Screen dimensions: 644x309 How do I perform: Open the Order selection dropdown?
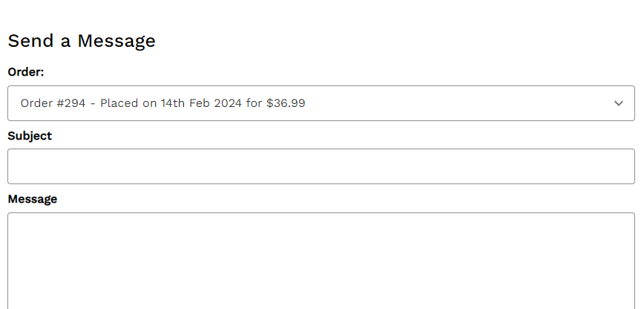click(321, 103)
